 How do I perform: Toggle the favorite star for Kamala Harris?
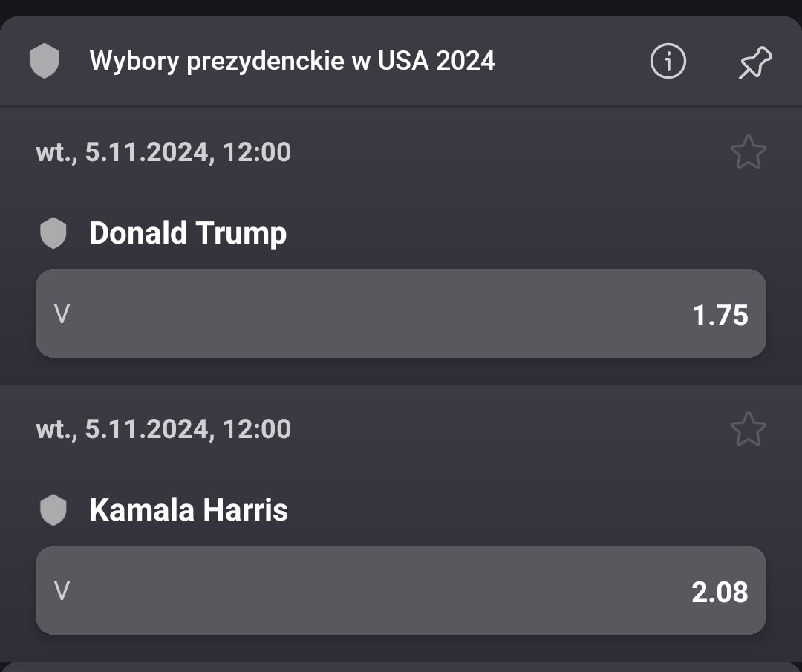[748, 430]
